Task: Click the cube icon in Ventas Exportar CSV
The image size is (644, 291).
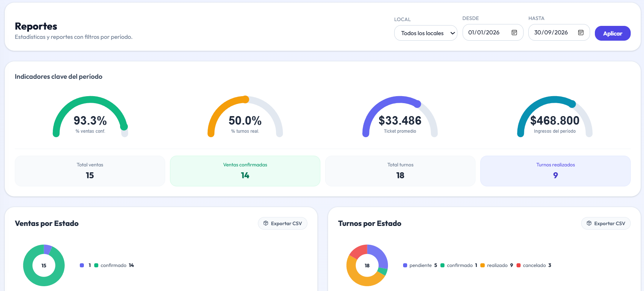Action: coord(266,223)
